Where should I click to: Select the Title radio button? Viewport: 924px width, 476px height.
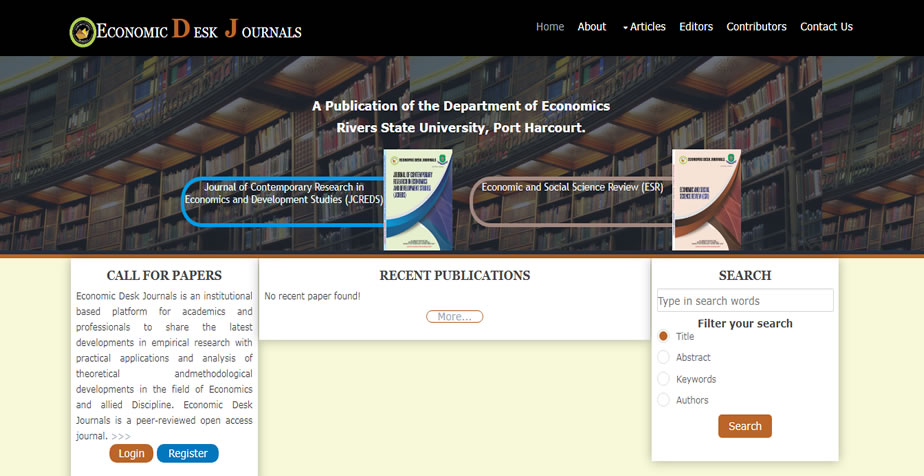pos(664,336)
